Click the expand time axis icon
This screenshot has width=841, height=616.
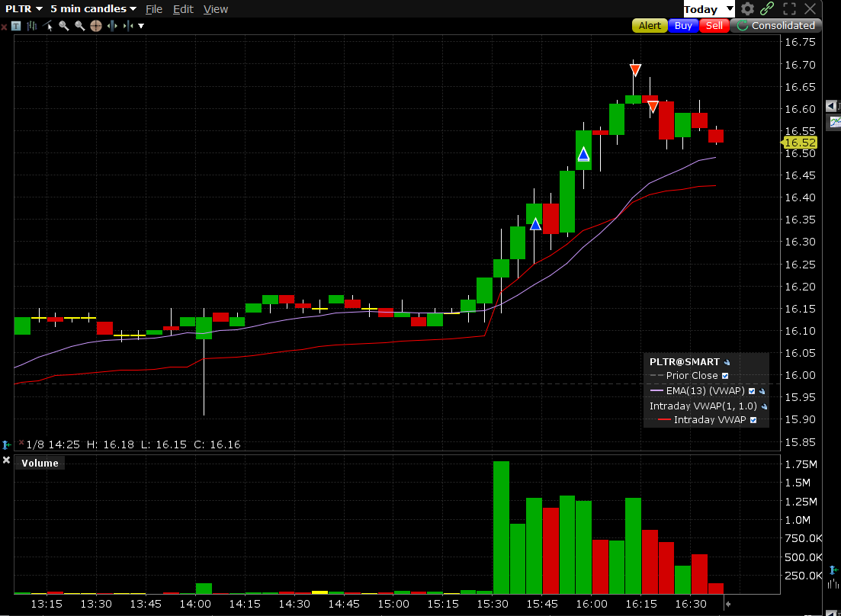pyautogui.click(x=112, y=26)
